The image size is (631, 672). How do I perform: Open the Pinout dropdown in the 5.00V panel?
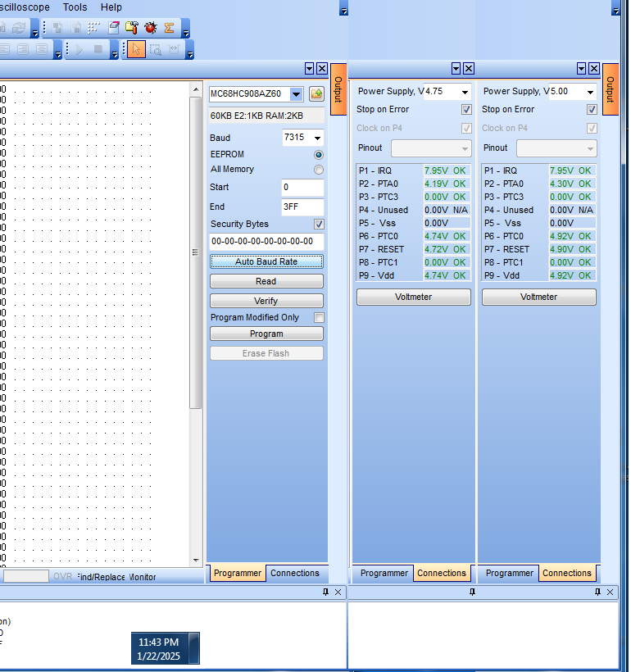pos(556,148)
